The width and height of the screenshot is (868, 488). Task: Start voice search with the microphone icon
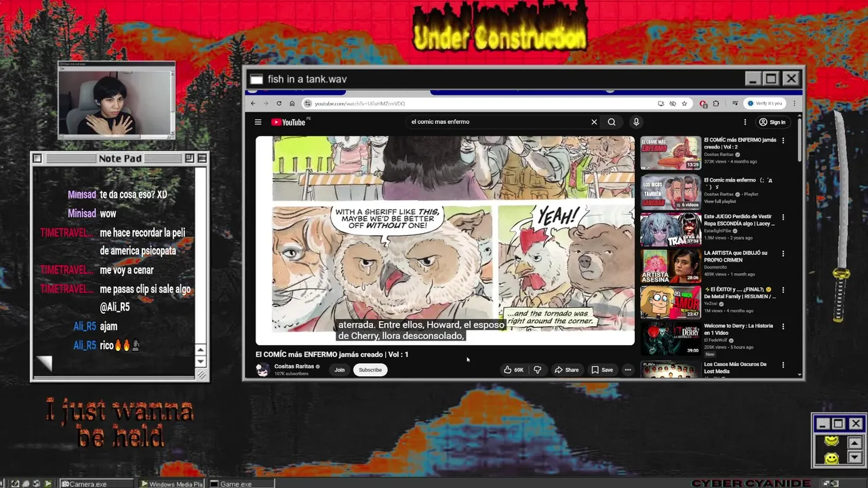point(636,122)
